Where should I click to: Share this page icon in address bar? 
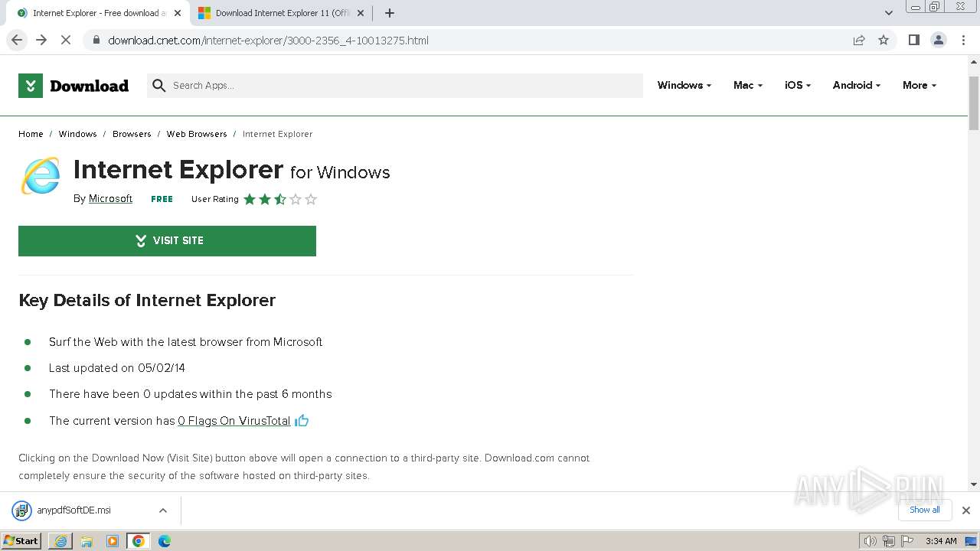pyautogui.click(x=859, y=40)
